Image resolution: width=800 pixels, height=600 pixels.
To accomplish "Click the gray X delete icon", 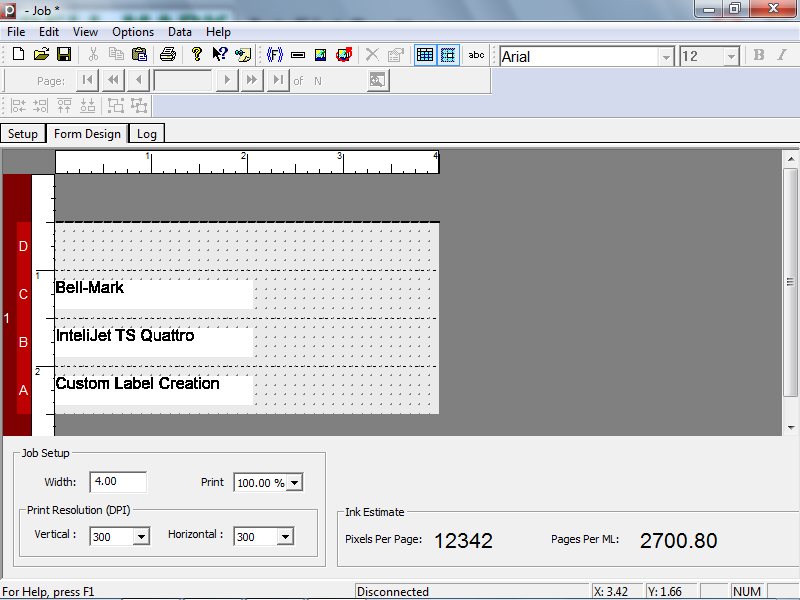I will [372, 55].
